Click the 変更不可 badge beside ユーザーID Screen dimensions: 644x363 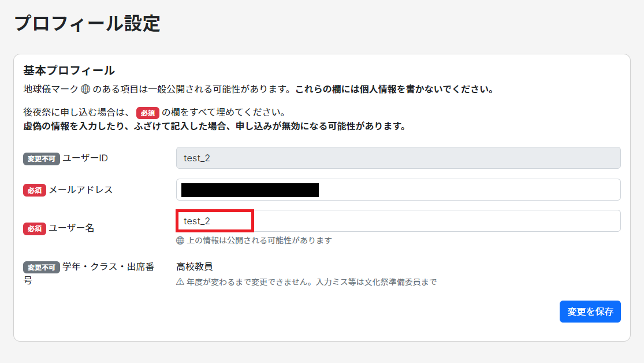pos(42,159)
